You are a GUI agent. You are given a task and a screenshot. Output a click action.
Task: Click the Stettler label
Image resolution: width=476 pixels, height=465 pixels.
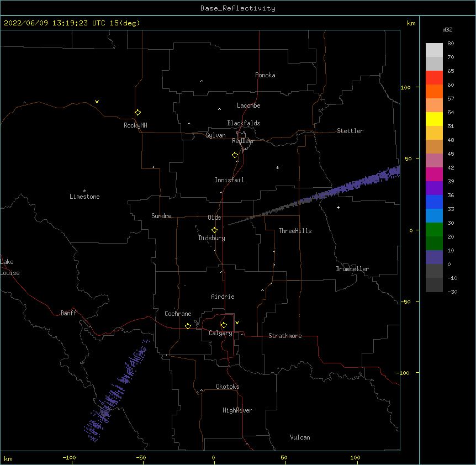[350, 131]
